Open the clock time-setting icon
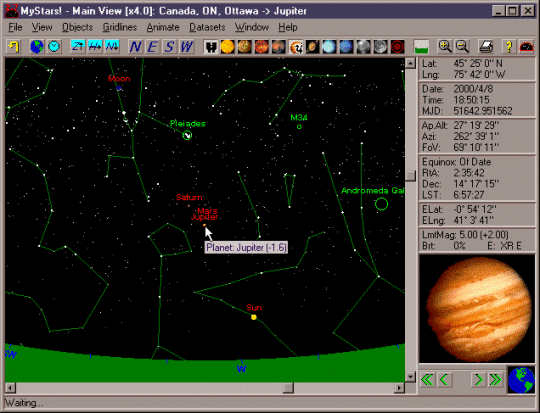Viewport: 540px width, 413px height. [54, 47]
